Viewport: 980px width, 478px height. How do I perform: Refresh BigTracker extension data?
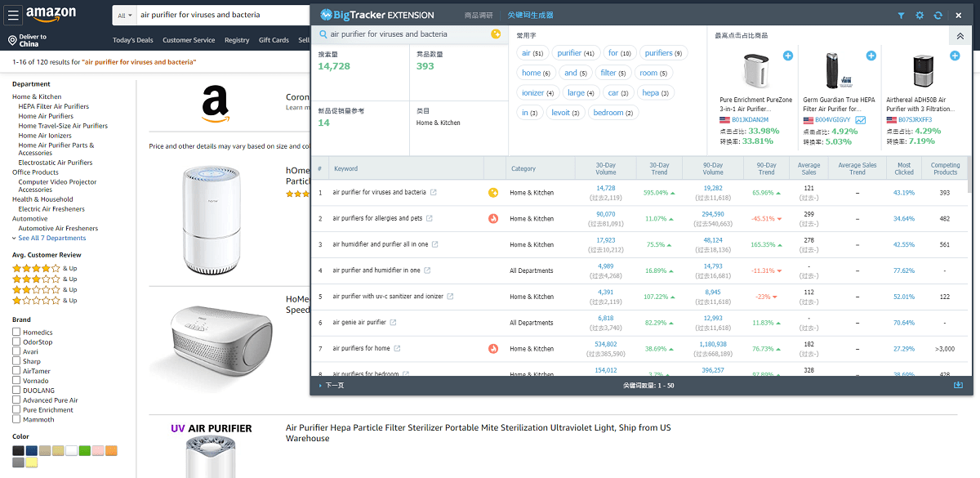pos(938,15)
